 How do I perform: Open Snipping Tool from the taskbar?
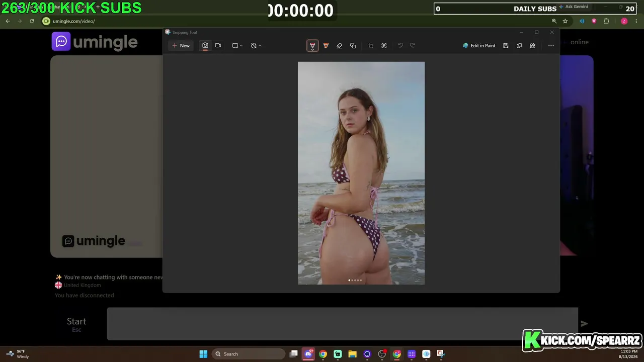tap(441, 354)
